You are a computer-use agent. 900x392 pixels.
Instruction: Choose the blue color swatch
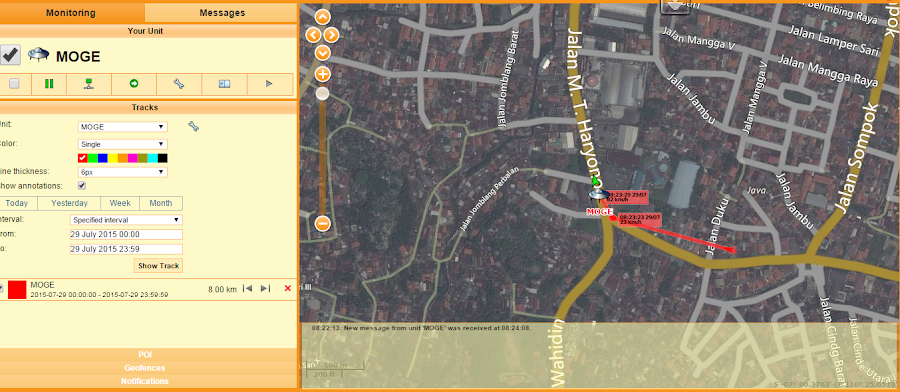coord(103,158)
